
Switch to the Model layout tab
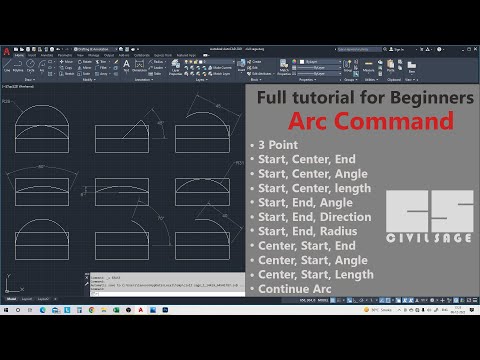pos(12,299)
